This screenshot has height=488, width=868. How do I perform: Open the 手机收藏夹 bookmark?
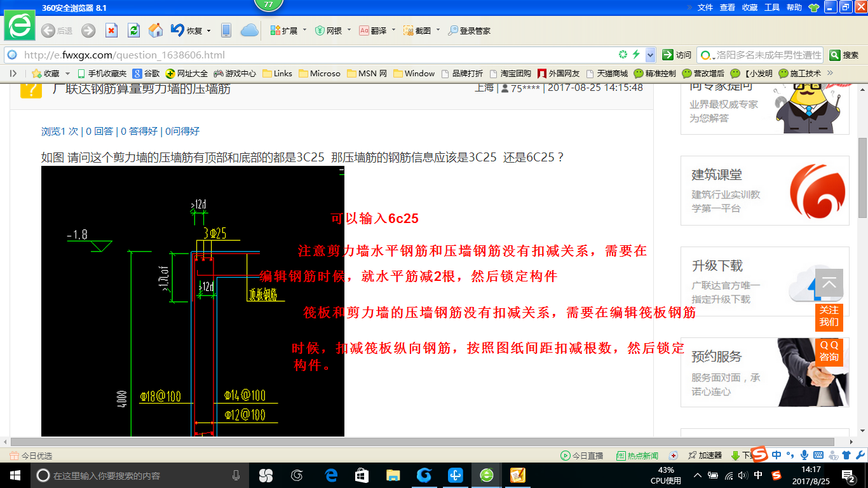[101, 74]
